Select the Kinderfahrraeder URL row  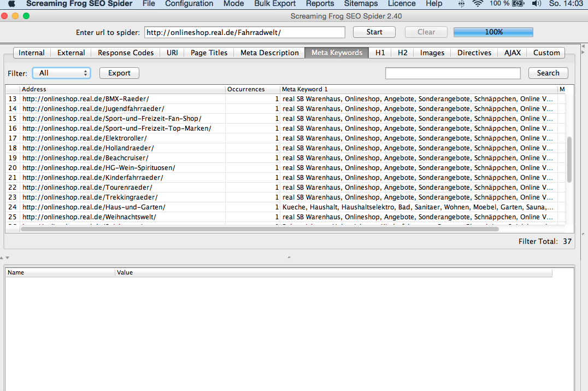tap(285, 178)
